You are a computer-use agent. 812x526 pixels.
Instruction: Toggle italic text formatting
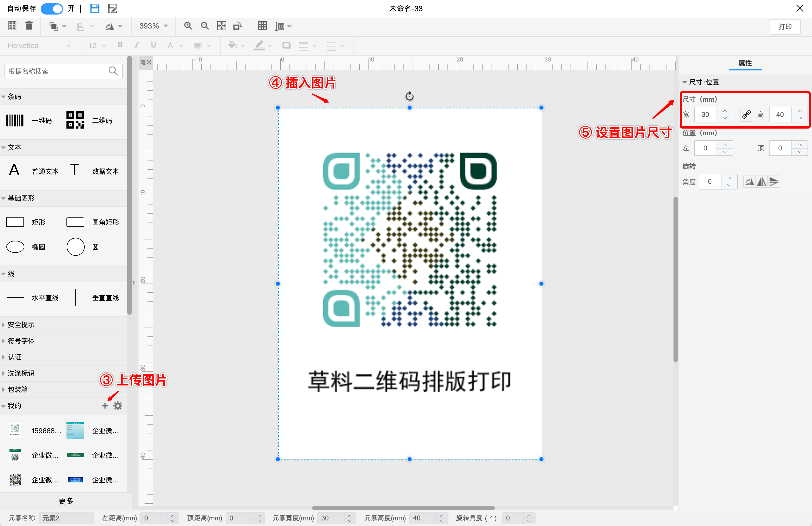pos(137,45)
